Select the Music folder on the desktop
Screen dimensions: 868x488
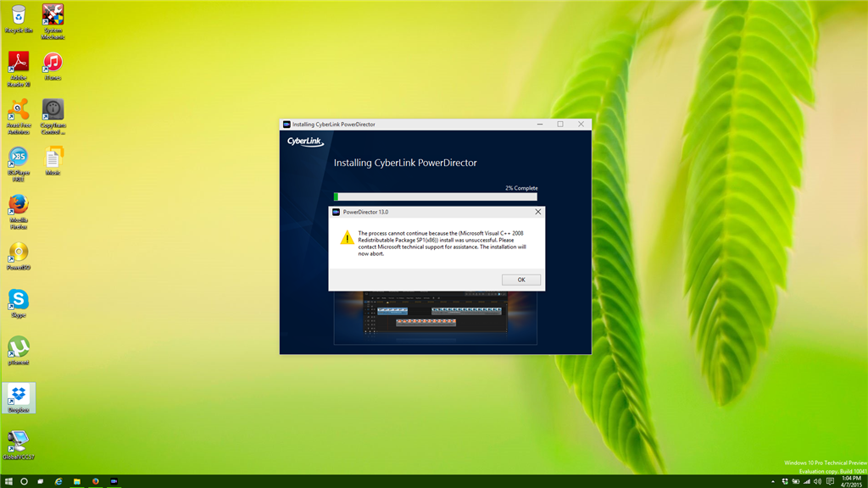53,161
